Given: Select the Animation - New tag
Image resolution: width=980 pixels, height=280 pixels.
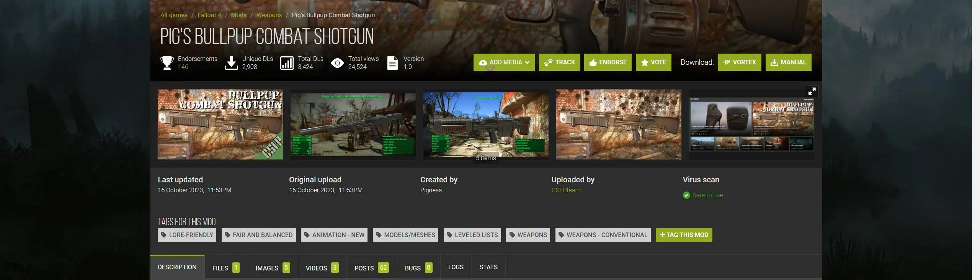Looking at the screenshot, I should (334, 235).
